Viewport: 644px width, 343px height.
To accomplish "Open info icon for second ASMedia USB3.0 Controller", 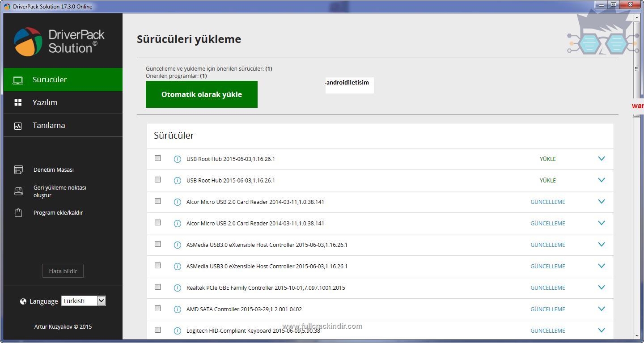I will point(177,267).
